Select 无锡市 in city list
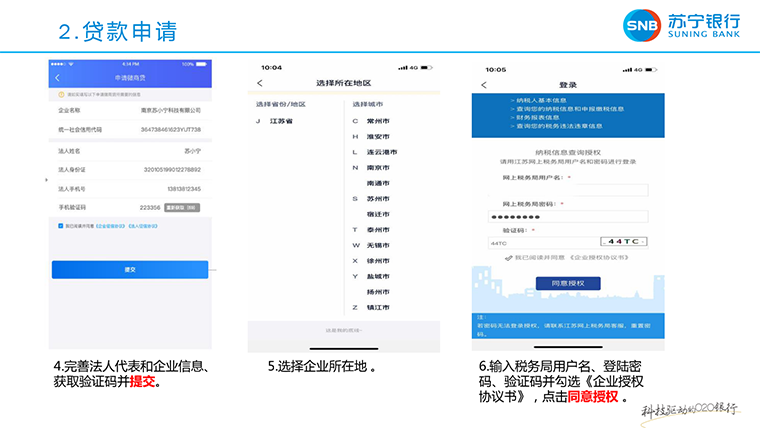The image size is (760, 428). (378, 245)
